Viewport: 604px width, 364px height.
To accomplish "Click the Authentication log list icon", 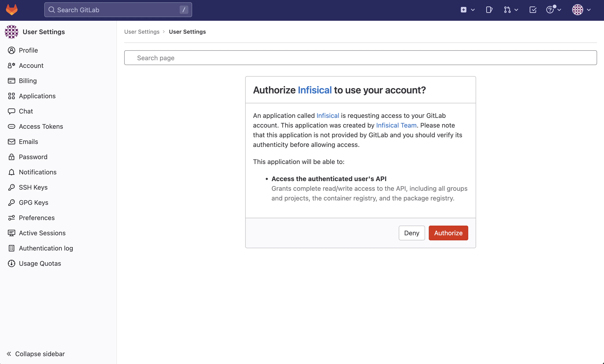I will tap(12, 248).
